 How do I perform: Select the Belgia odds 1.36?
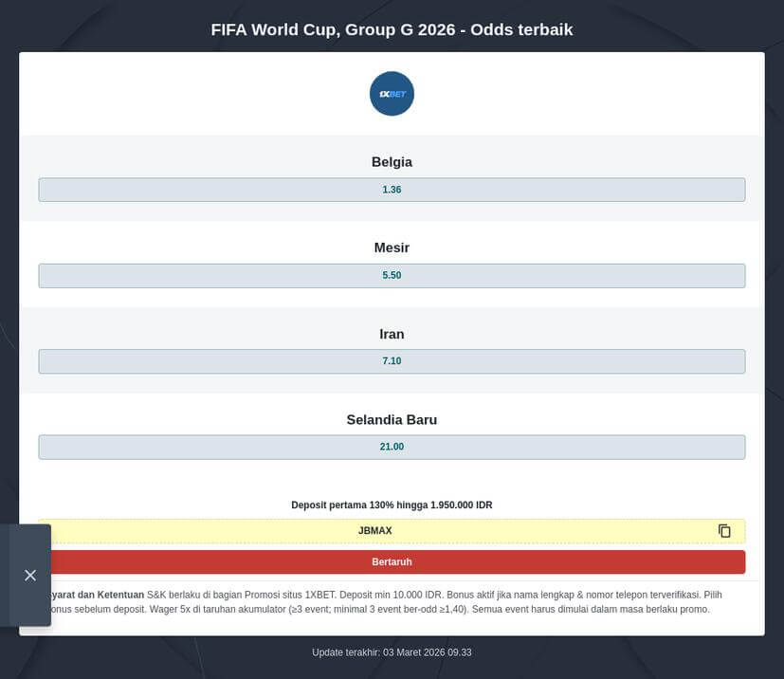tap(392, 189)
